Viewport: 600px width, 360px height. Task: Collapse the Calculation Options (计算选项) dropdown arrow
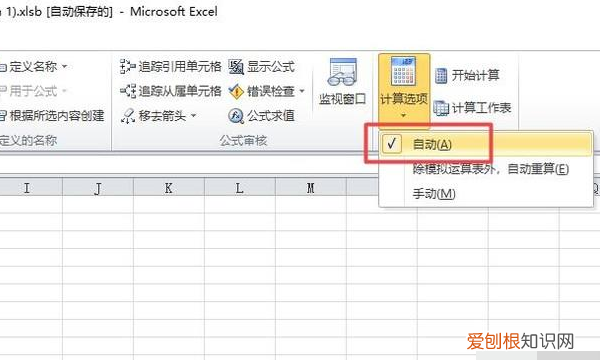(403, 115)
